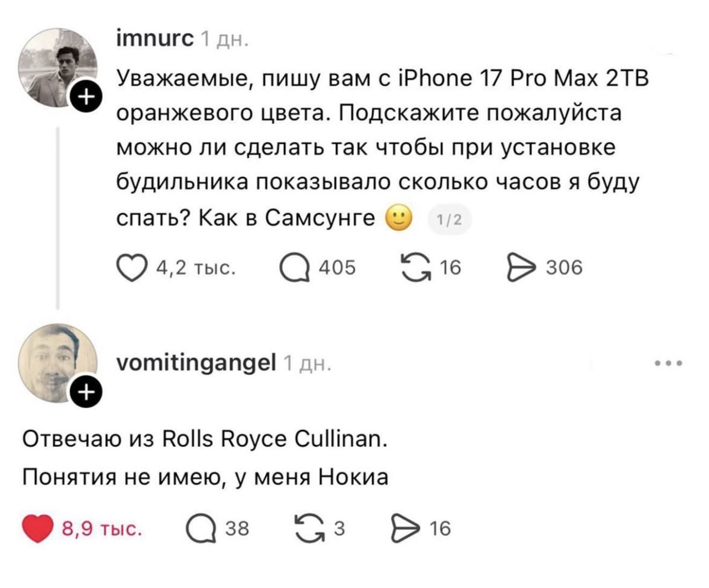The width and height of the screenshot is (709, 588).
Task: Open comments on imnurc's post
Action: tap(294, 269)
